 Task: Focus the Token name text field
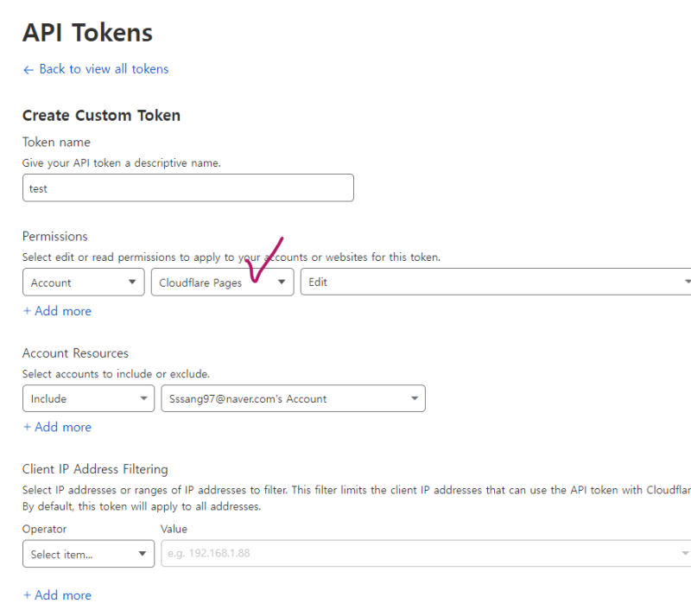(x=187, y=188)
